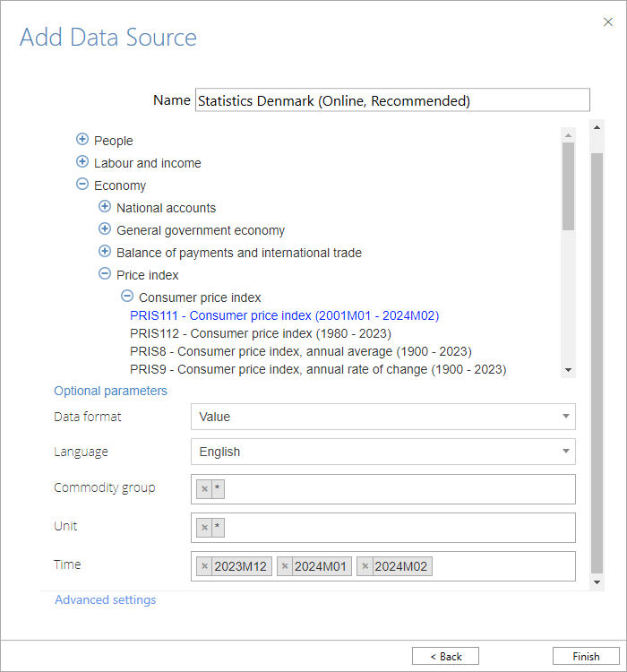The width and height of the screenshot is (627, 672).
Task: Click the Name input field
Action: click(392, 100)
